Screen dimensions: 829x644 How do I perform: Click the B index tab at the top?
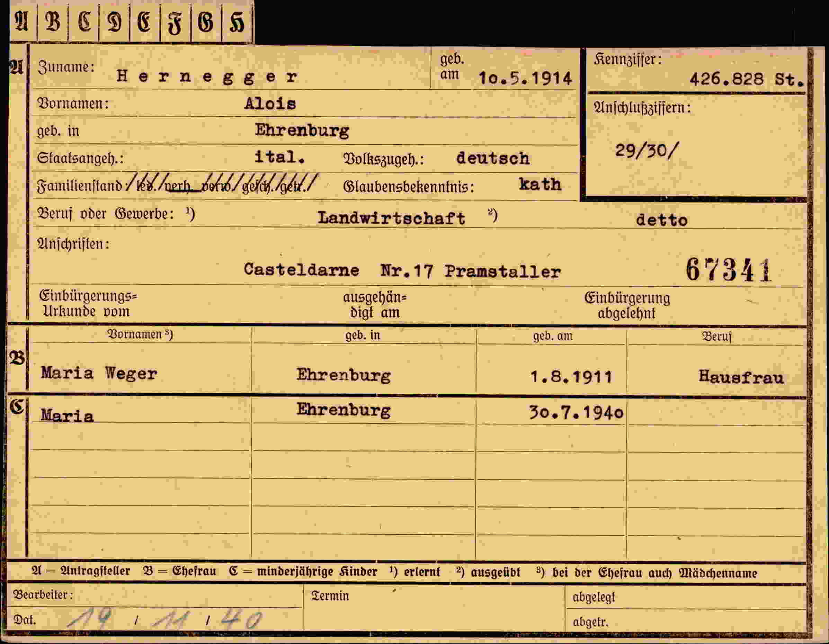53,22
